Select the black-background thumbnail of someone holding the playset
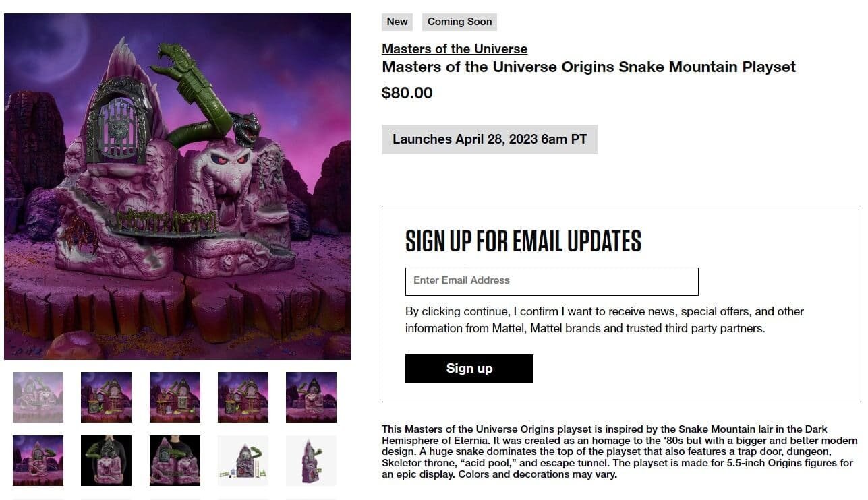 click(x=106, y=460)
